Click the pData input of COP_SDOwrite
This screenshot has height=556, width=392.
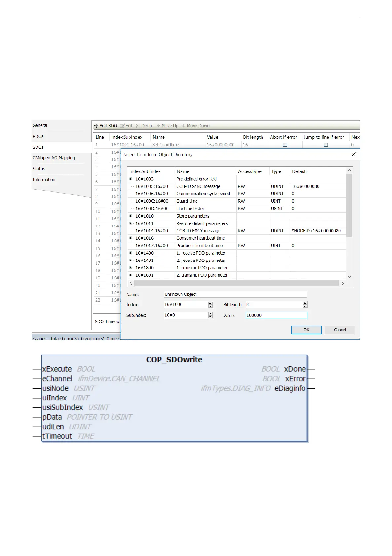pyautogui.click(x=52, y=417)
